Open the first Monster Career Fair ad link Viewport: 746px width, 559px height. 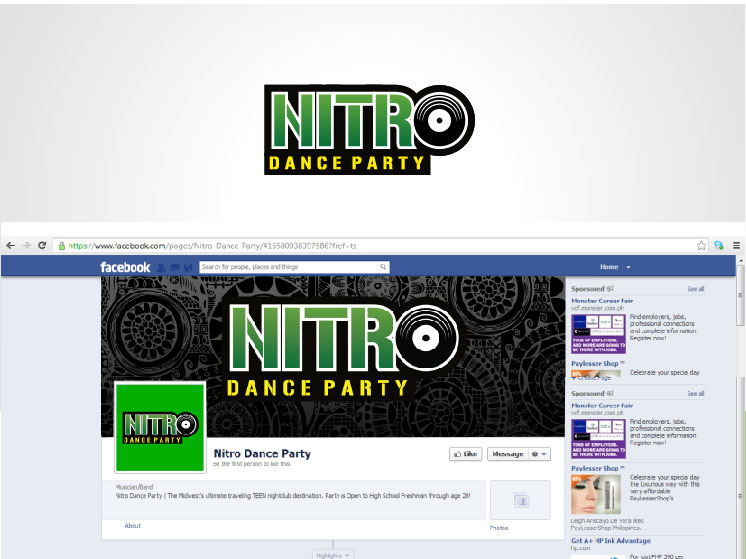point(602,301)
